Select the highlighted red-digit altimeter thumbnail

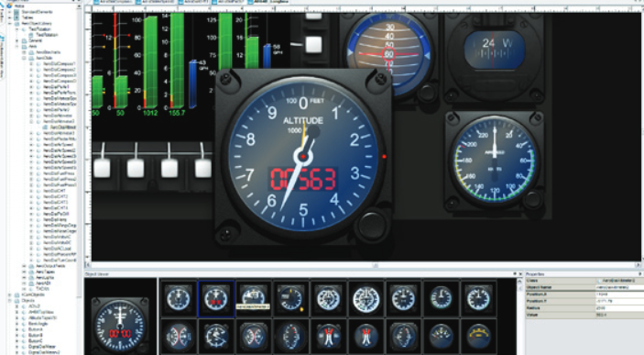(x=216, y=299)
